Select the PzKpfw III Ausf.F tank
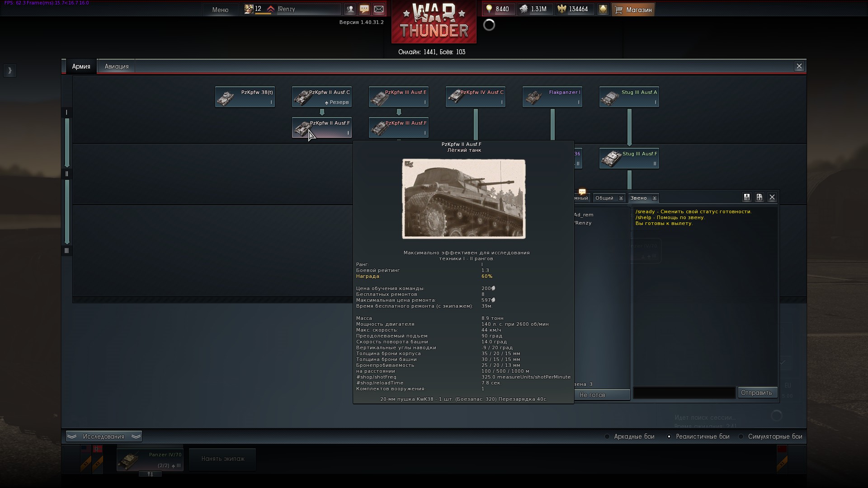868x488 pixels. click(x=399, y=128)
